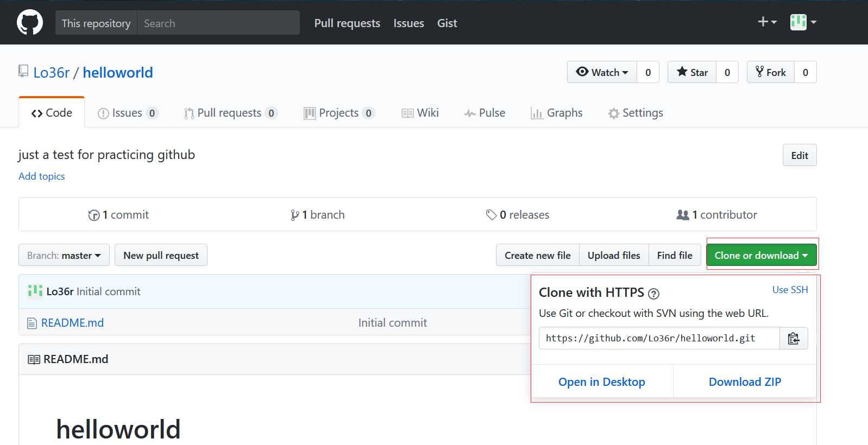The width and height of the screenshot is (868, 445).
Task: View the watchers count next to Watch
Action: click(x=648, y=72)
